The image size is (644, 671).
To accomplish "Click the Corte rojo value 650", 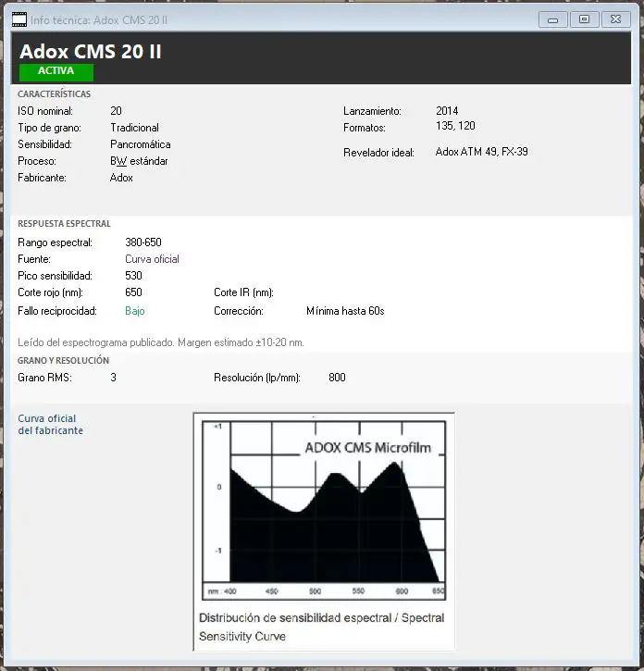I will 133,292.
